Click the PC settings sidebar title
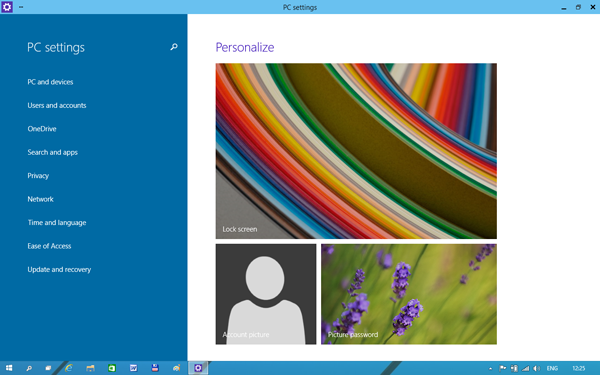Screen dimensions: 600x375 (56, 47)
